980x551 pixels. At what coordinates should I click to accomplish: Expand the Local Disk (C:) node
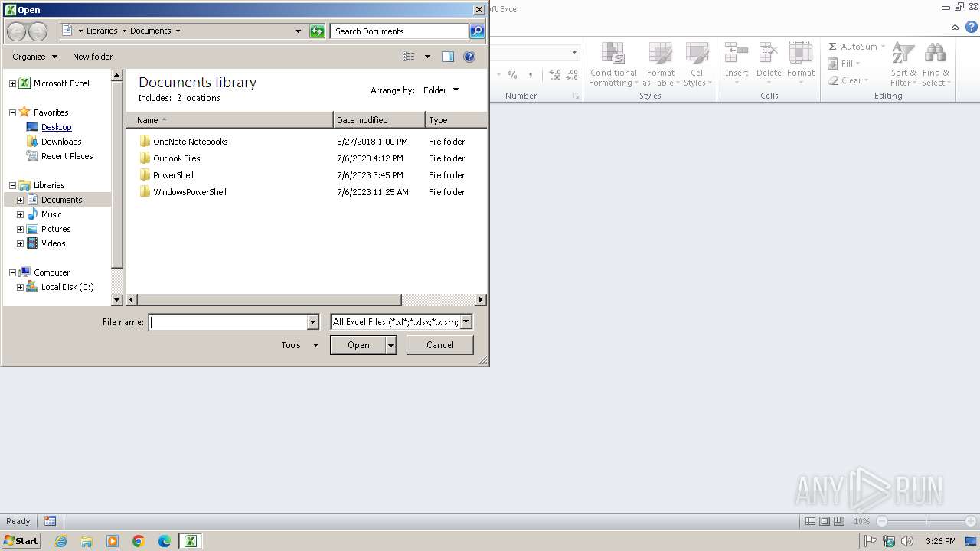click(20, 287)
